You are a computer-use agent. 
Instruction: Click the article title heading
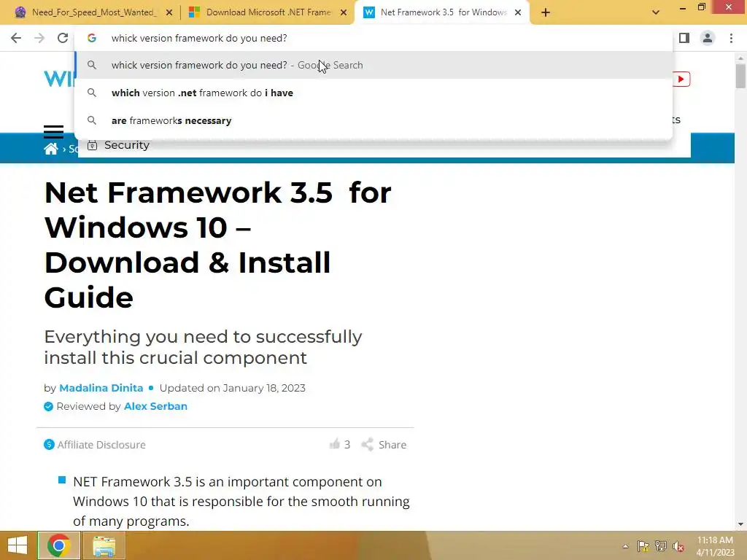coord(217,245)
